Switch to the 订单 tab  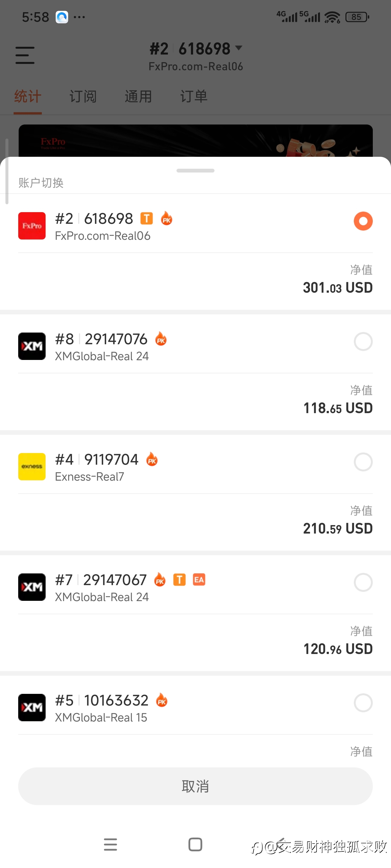(x=194, y=97)
